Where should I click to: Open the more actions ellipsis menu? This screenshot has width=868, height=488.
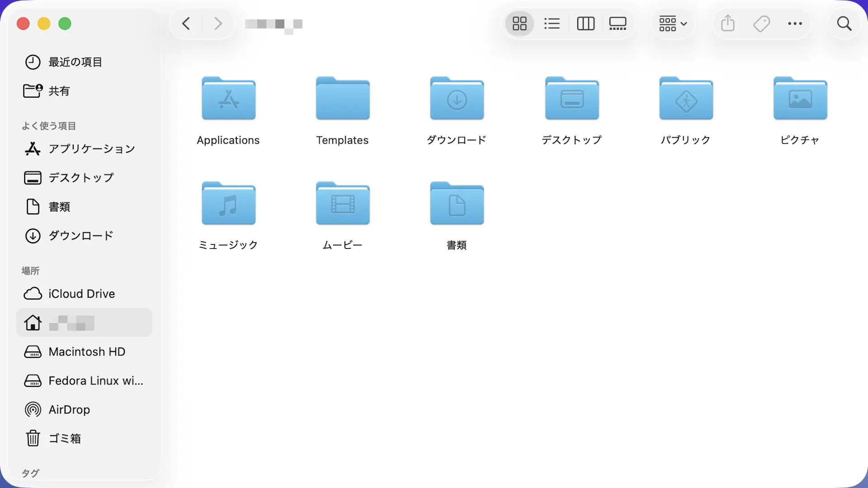(795, 23)
